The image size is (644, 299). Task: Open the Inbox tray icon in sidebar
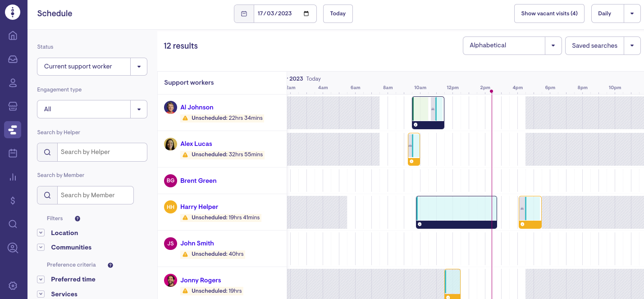coord(13,59)
